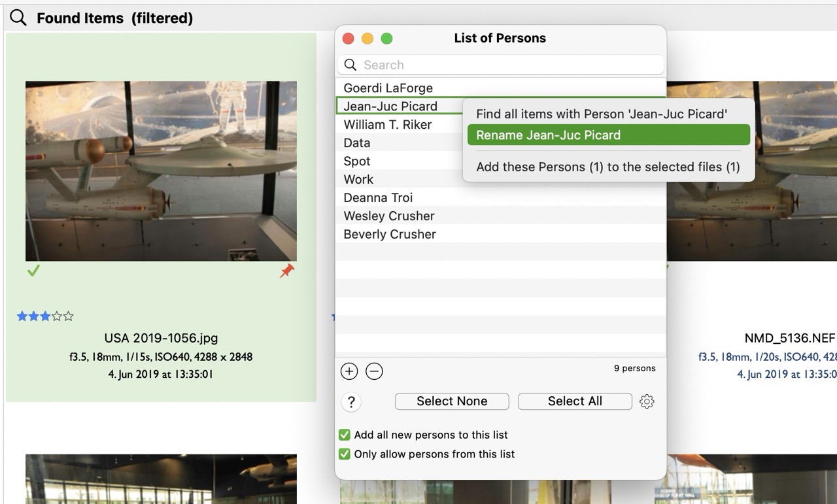Click the magnifier icon beside Found Items
The height and width of the screenshot is (504, 837).
[18, 18]
